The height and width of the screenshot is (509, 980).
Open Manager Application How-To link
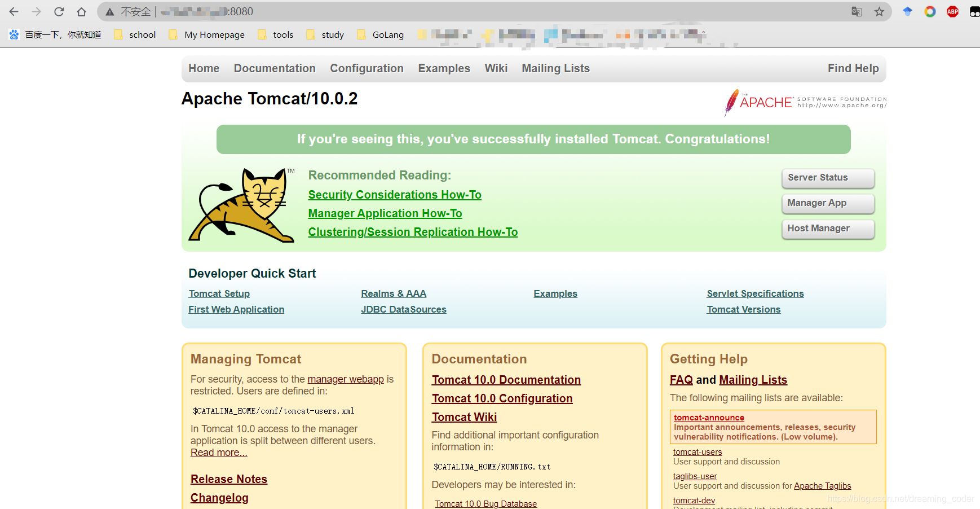[385, 213]
